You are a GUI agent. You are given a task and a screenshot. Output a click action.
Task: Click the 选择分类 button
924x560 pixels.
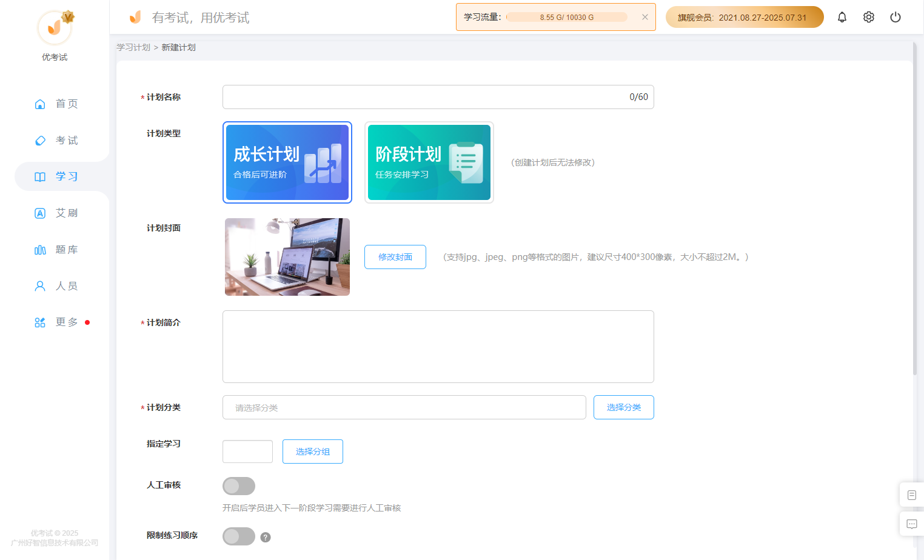624,407
